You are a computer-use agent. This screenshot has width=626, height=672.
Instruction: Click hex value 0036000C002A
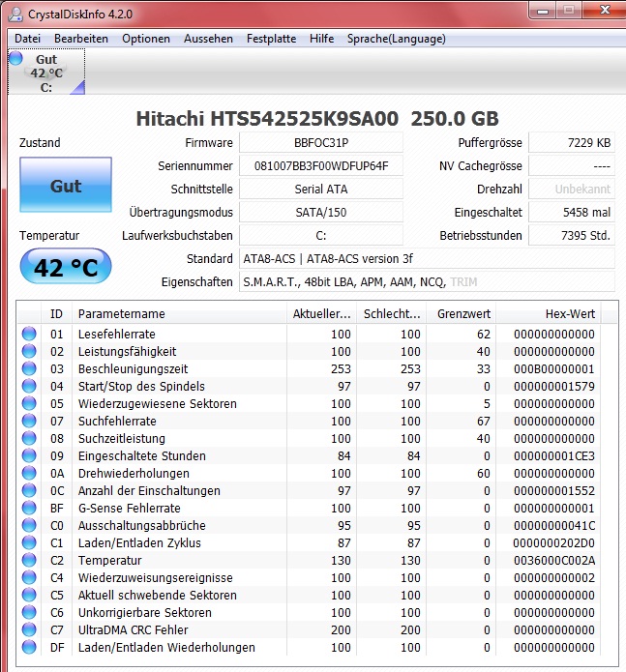click(x=554, y=561)
